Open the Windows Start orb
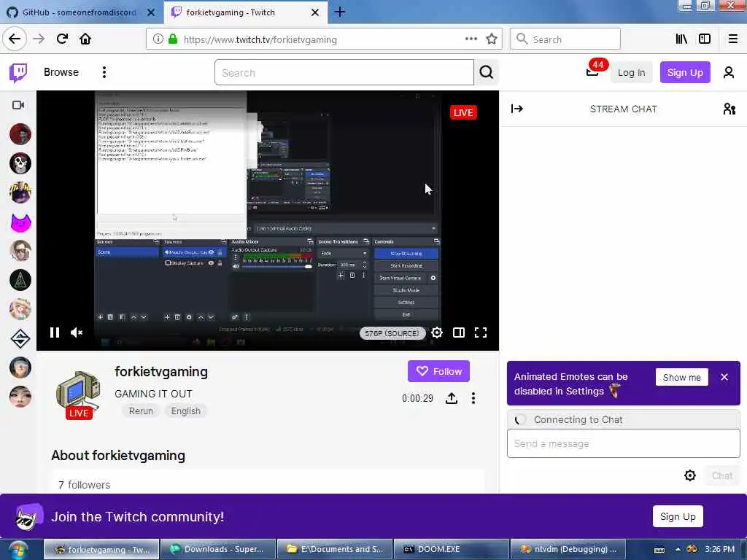The height and width of the screenshot is (560, 747). click(x=18, y=550)
